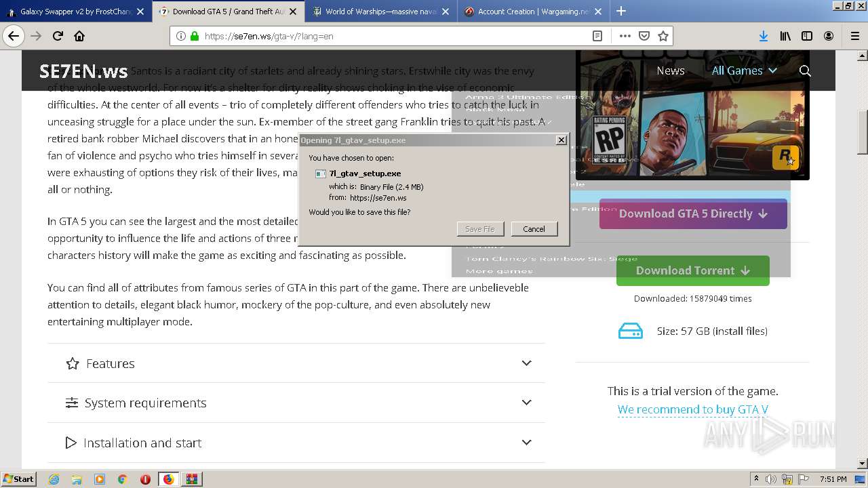Click the Installation and start play icon
This screenshot has height=488, width=868.
pyautogui.click(x=71, y=443)
